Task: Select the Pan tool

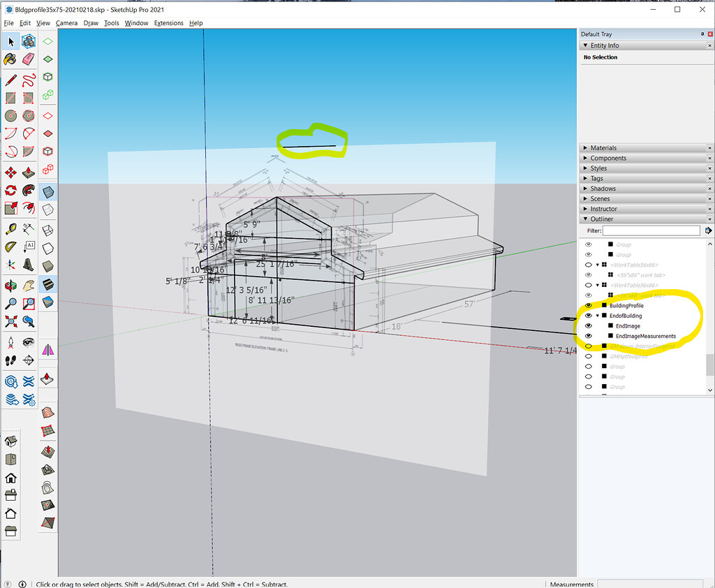Action: pyautogui.click(x=29, y=285)
